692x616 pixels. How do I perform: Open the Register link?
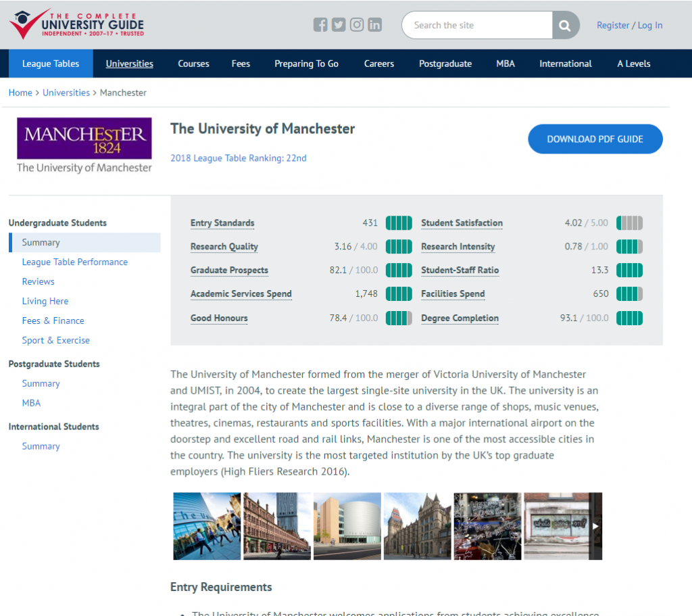tap(612, 25)
